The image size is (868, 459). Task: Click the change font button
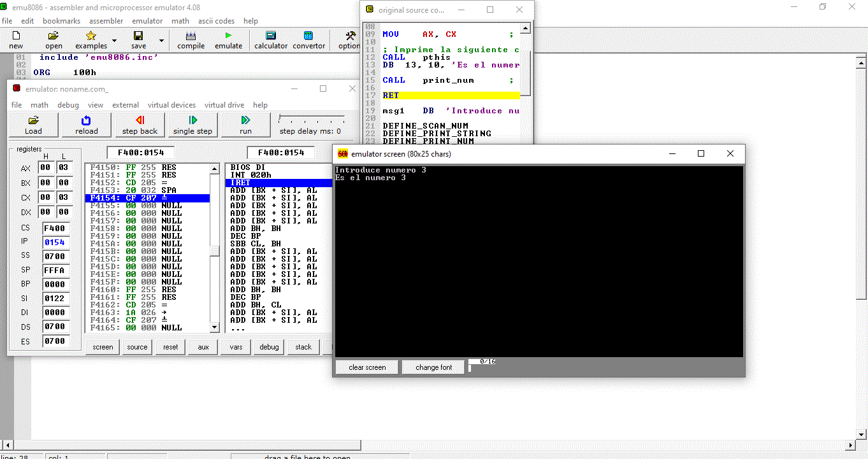434,367
